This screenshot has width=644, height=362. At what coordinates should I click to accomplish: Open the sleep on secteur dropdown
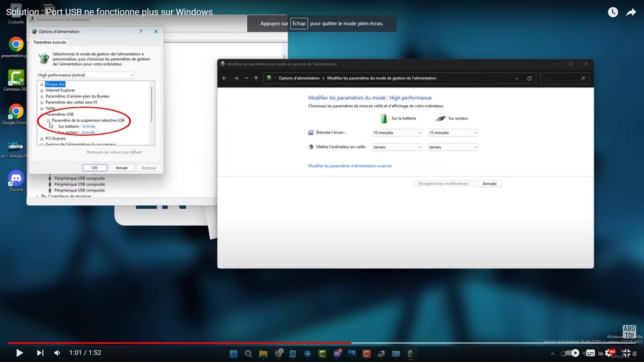pyautogui.click(x=452, y=147)
